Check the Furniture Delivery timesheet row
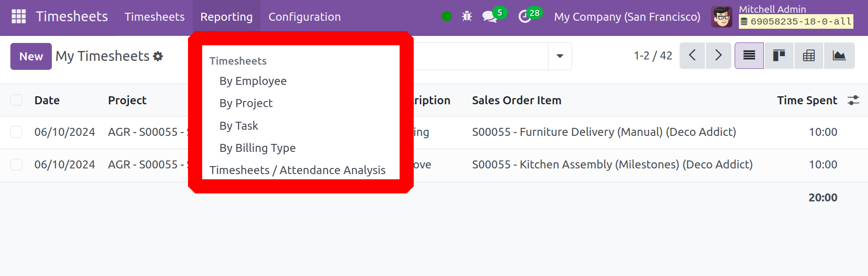This screenshot has width=868, height=276. (x=16, y=132)
